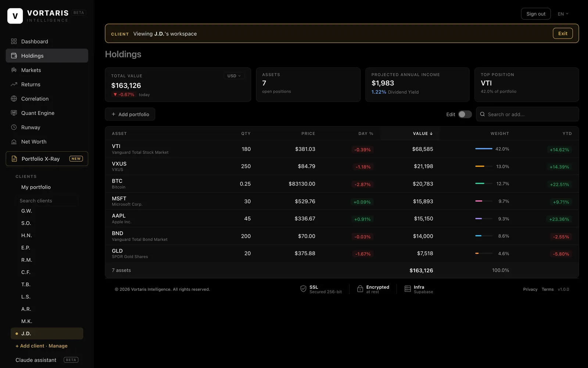Screen dimensions: 588x368
Task: Open the Markets menu item
Action: point(47,70)
